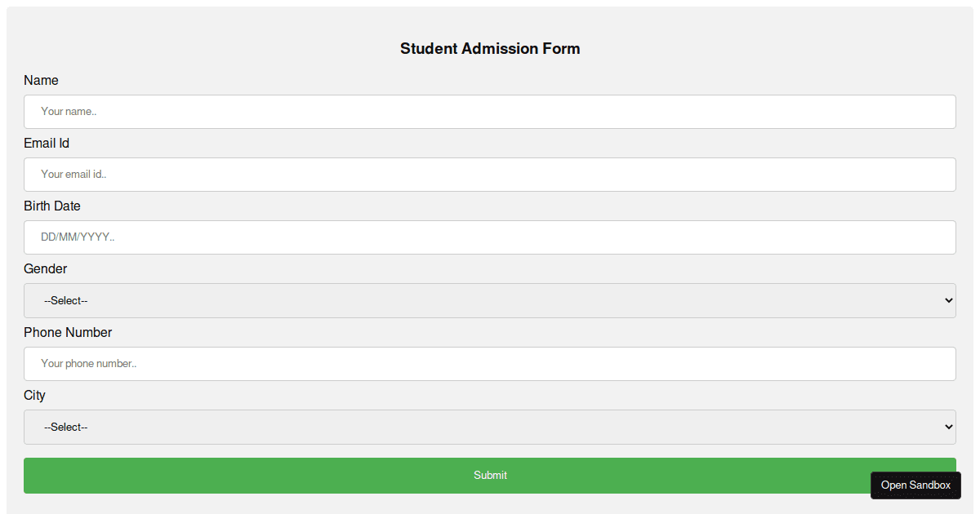This screenshot has width=980, height=514.
Task: Click the 'Email Id' field label
Action: (47, 144)
